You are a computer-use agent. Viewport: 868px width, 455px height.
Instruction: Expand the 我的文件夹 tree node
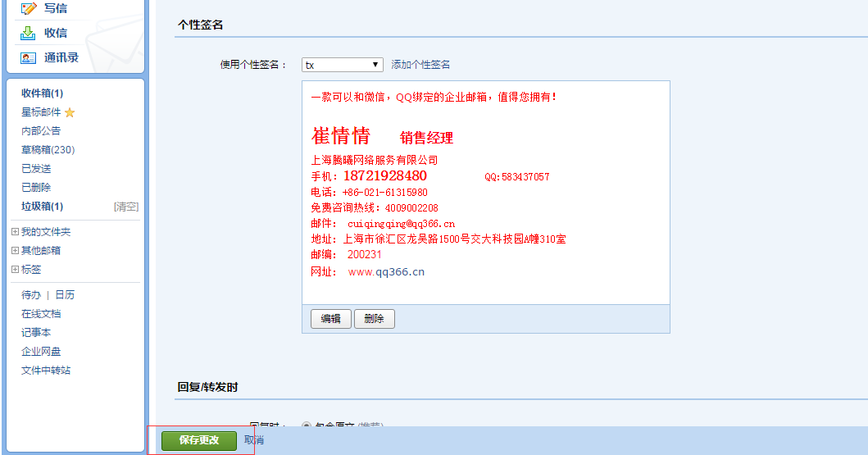15,232
